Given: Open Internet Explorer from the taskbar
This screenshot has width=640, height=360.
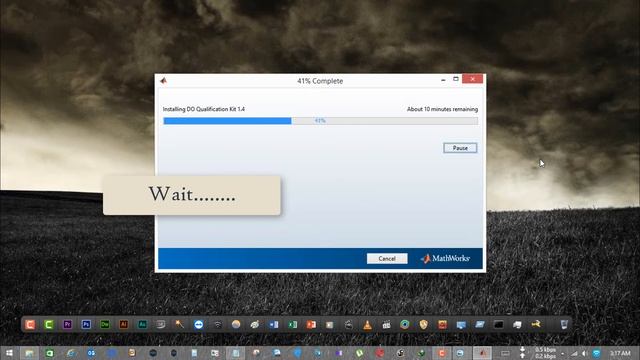Looking at the screenshot, I should tap(71, 353).
